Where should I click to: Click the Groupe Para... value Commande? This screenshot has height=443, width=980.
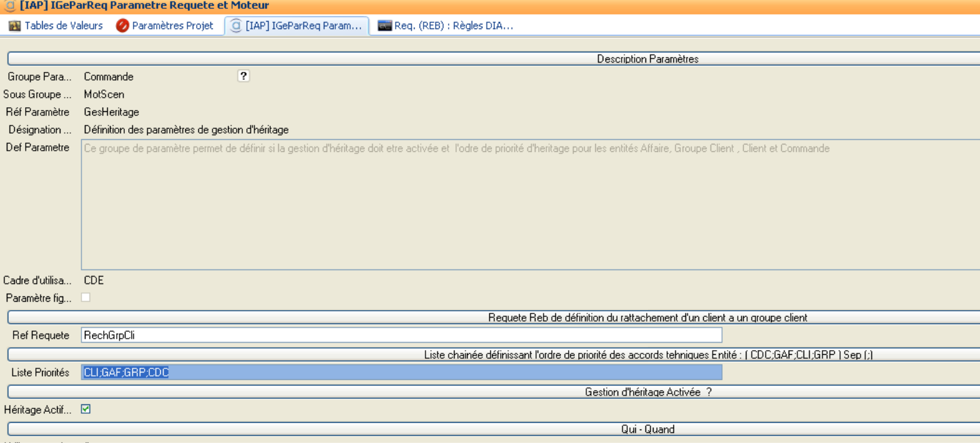tap(109, 77)
